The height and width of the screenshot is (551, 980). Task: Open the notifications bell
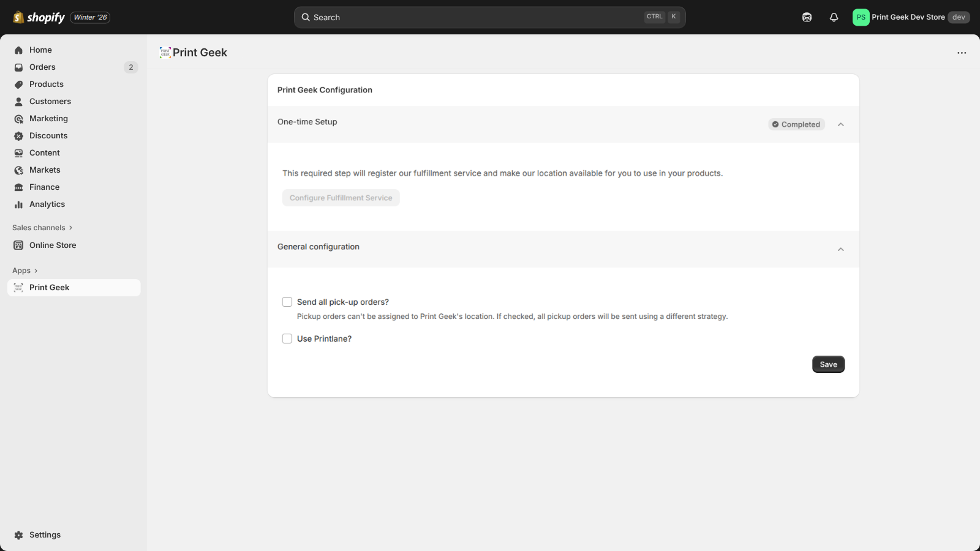(x=834, y=17)
